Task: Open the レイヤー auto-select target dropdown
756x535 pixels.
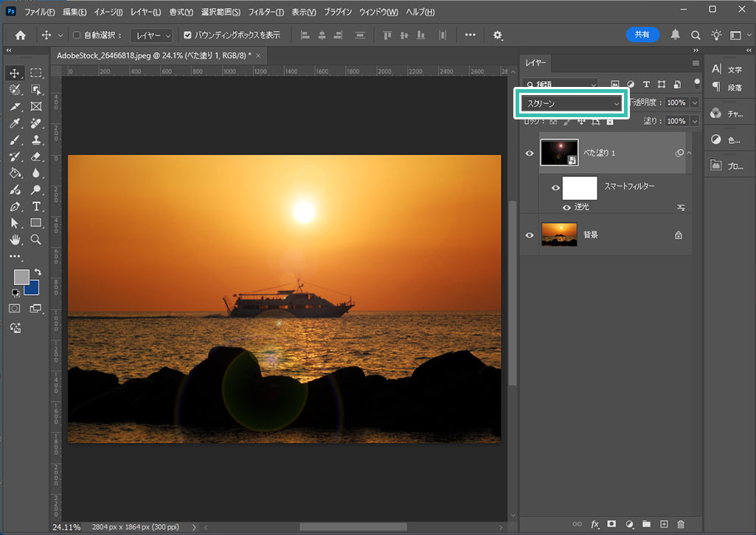Action: tap(151, 35)
